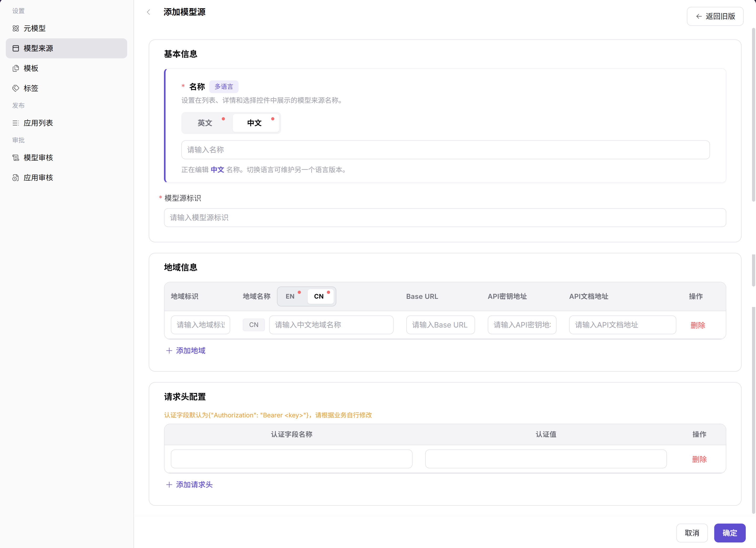Screen dimensions: 756x548
Task: Focus the 认证字段名称 empty input
Action: (x=292, y=459)
